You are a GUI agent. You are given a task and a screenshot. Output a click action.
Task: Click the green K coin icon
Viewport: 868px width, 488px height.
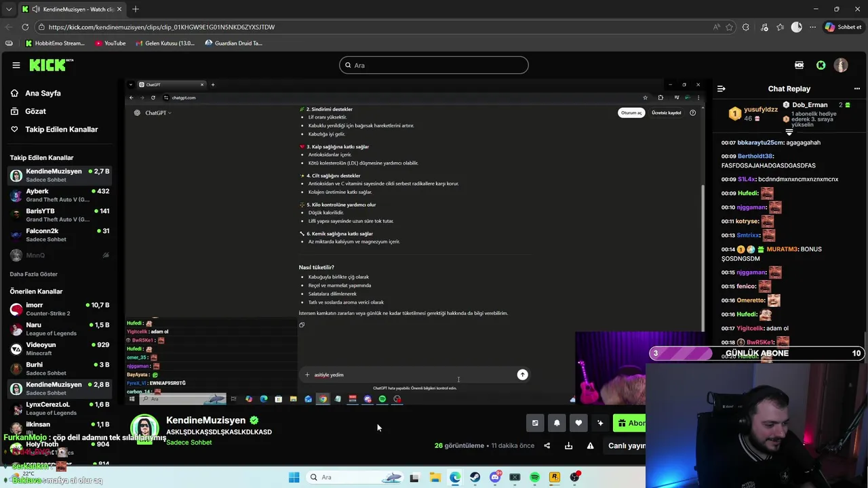(x=821, y=65)
